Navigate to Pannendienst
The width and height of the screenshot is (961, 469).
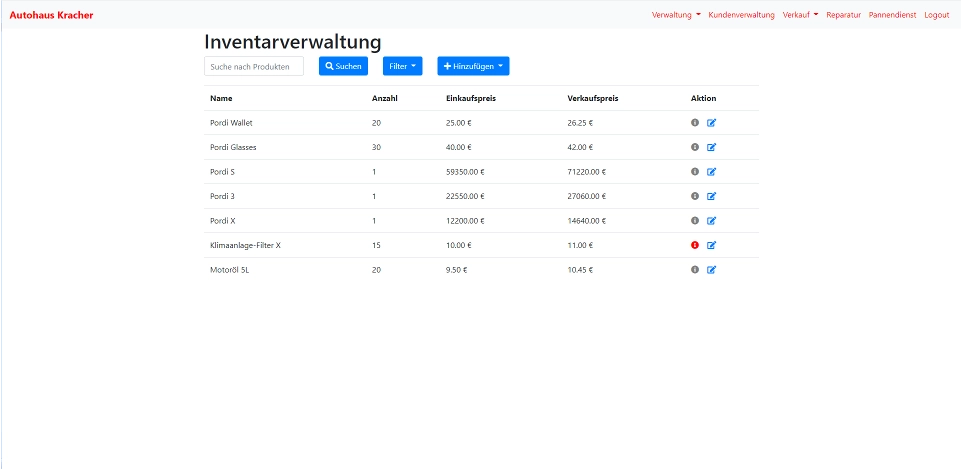tap(892, 15)
